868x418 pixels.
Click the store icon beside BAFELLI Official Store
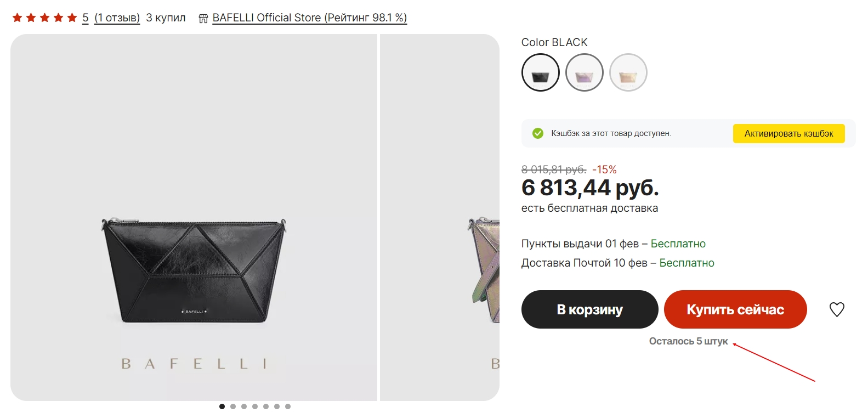pyautogui.click(x=203, y=18)
